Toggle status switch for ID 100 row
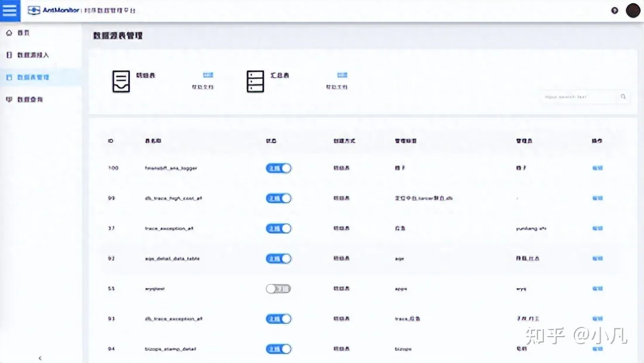The height and width of the screenshot is (363, 644). click(279, 169)
